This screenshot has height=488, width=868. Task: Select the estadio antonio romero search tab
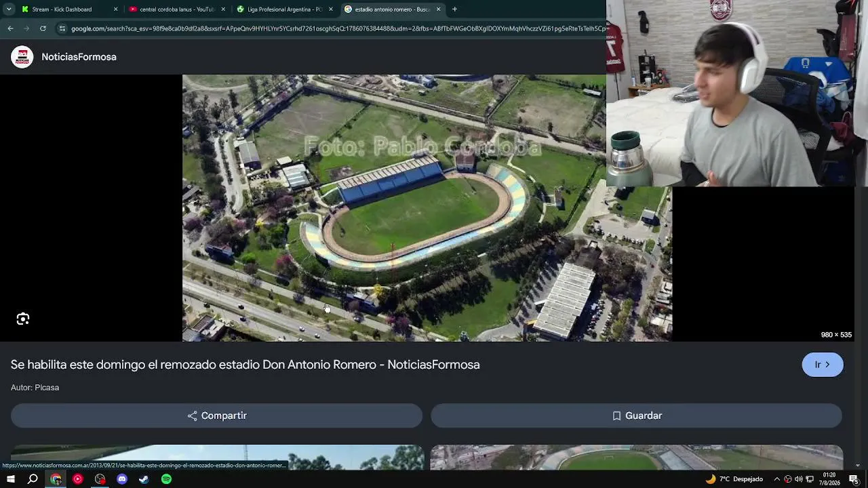click(392, 9)
